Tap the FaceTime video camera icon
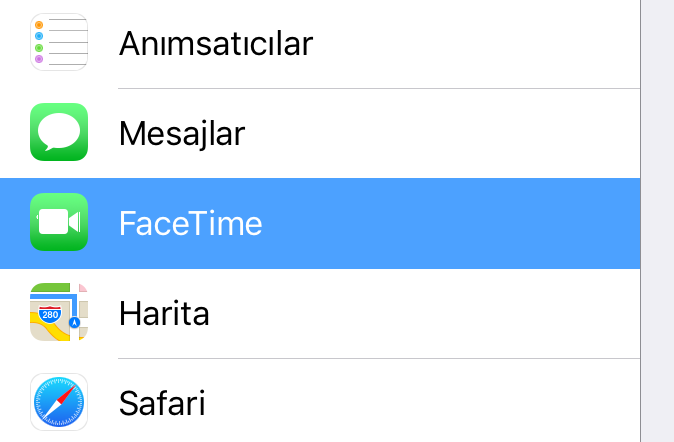Viewport: 674px width, 442px height. [x=59, y=222]
